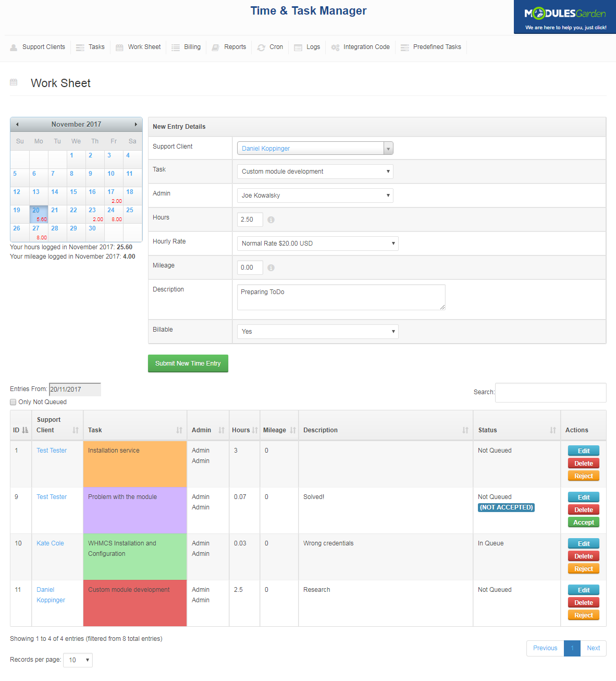This screenshot has height=681, width=616.
Task: Show the mileage info tooltip icon
Action: coord(270,267)
